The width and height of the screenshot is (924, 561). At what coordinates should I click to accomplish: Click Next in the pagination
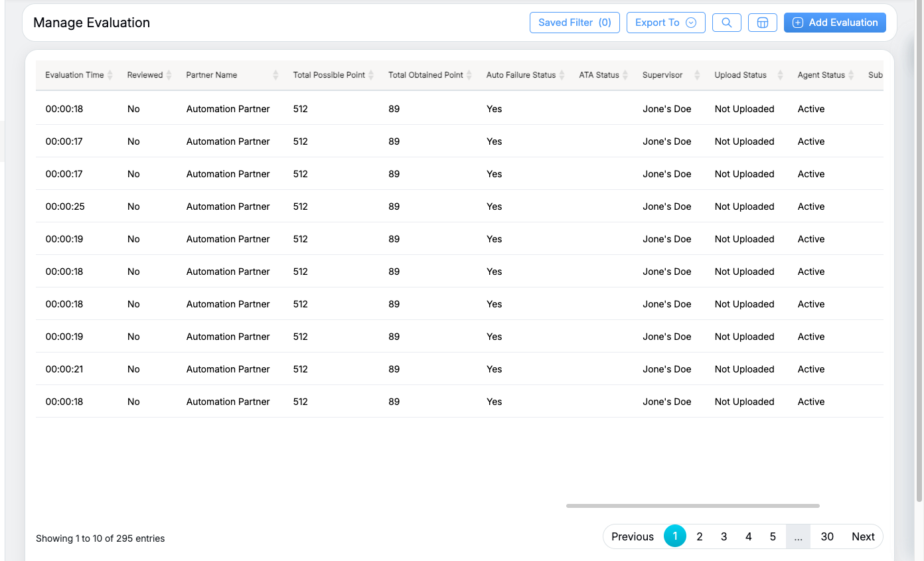click(863, 536)
